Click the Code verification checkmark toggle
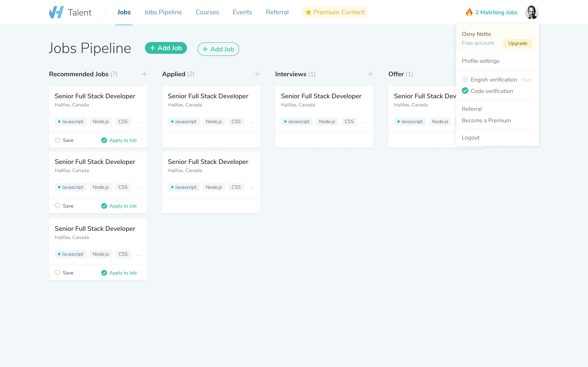Image resolution: width=588 pixels, height=367 pixels. click(465, 91)
